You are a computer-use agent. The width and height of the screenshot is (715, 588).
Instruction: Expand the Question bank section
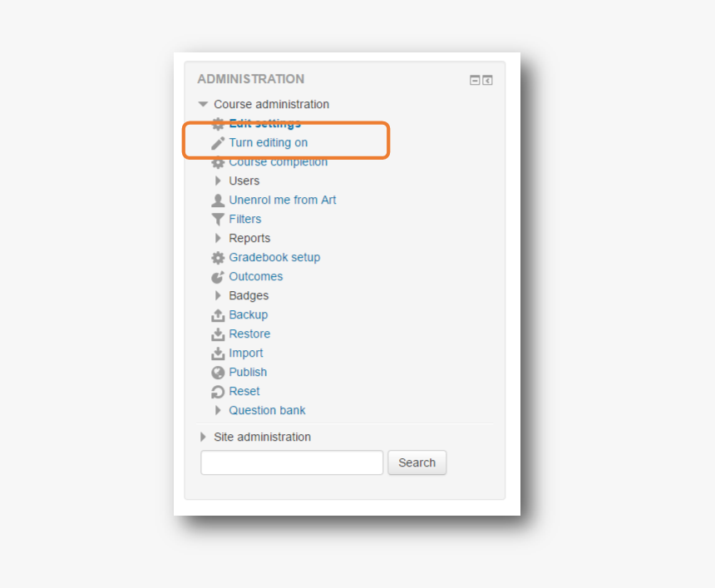coord(218,410)
